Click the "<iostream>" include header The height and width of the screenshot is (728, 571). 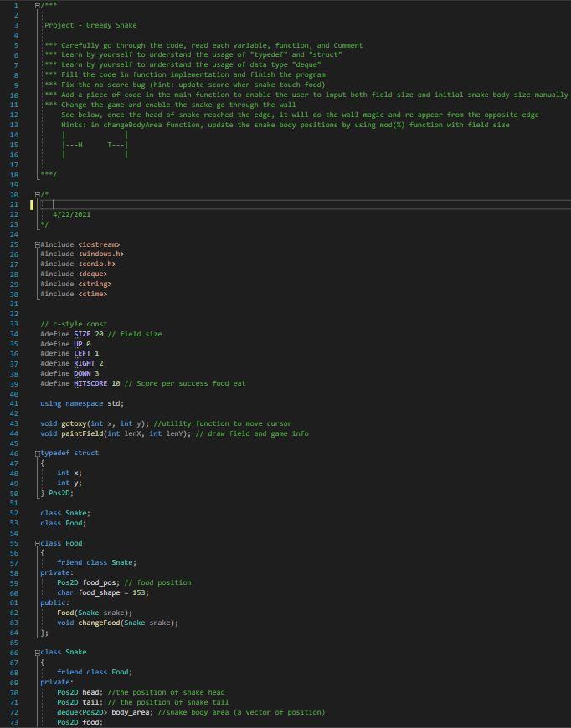point(99,244)
